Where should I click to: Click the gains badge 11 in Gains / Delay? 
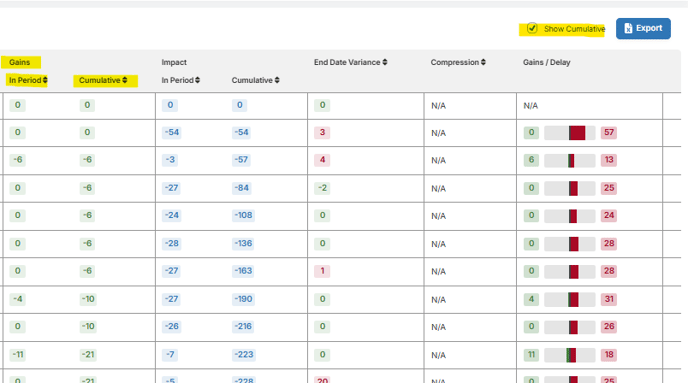tap(531, 354)
